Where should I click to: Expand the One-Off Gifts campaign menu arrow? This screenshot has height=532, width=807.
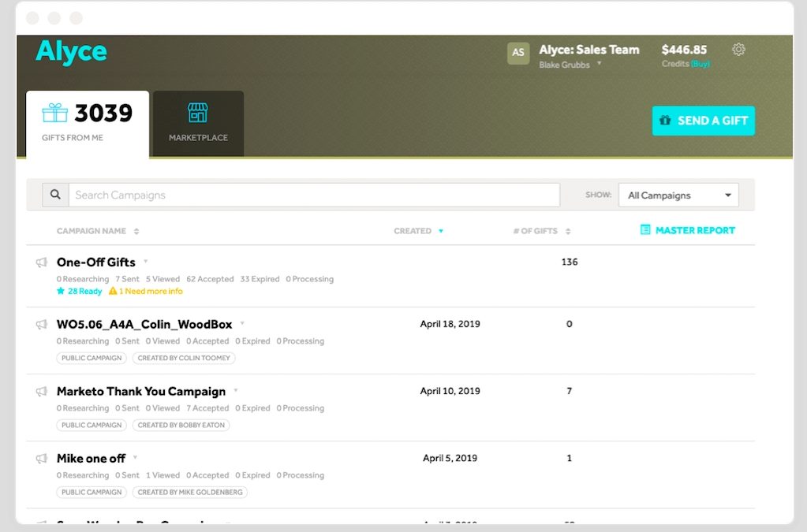[146, 261]
